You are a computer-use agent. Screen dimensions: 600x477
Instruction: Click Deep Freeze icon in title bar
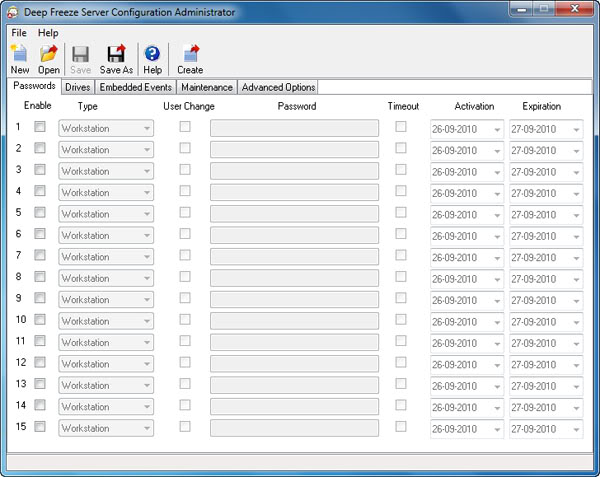point(13,13)
